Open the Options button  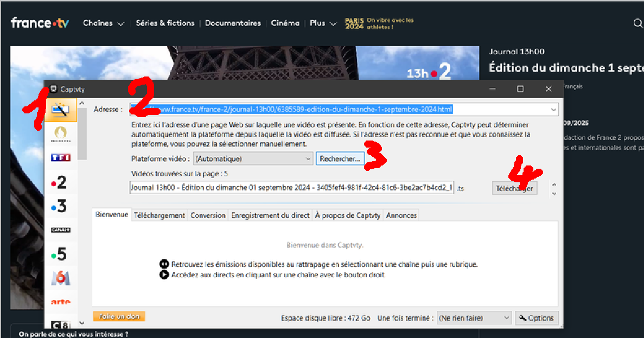(x=537, y=318)
